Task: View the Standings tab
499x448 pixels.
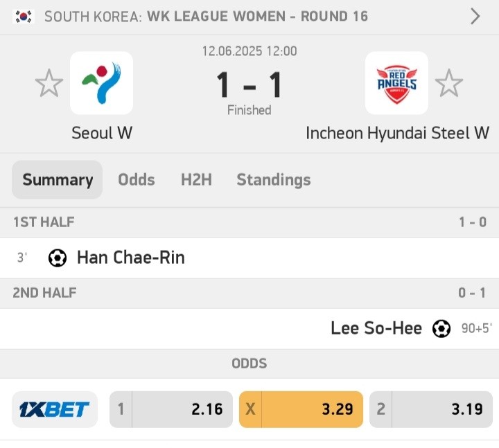Action: [274, 180]
